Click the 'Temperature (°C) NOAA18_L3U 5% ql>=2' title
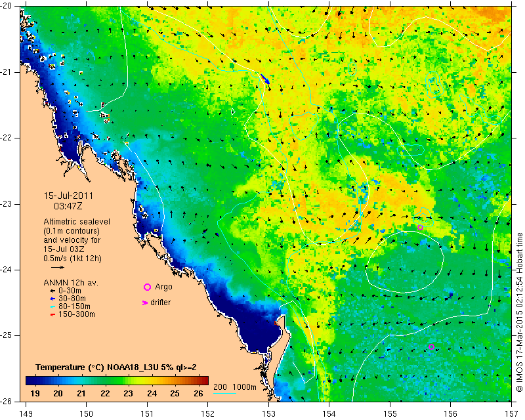The width and height of the screenshot is (525, 420). pyautogui.click(x=116, y=367)
